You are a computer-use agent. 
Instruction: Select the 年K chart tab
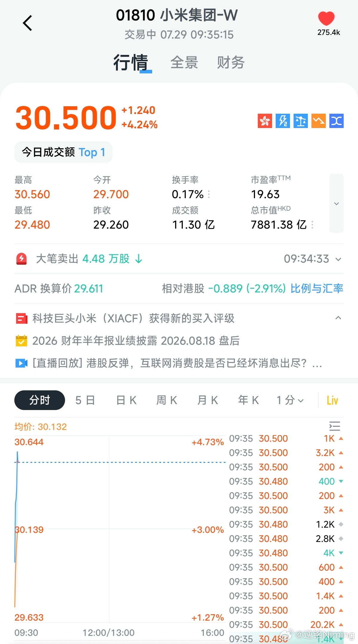249,400
